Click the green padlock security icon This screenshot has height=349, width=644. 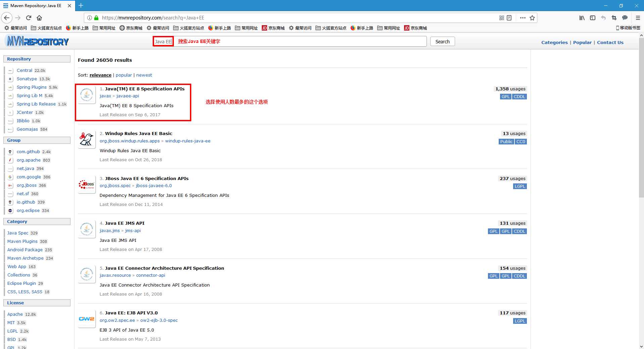pyautogui.click(x=96, y=18)
